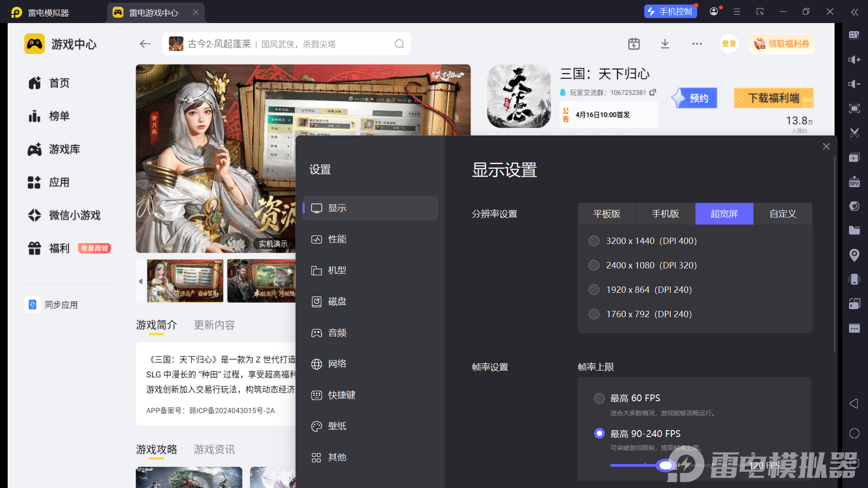The width and height of the screenshot is (868, 488).
Task: Choose the 最高 60 FPS option
Action: (x=599, y=398)
